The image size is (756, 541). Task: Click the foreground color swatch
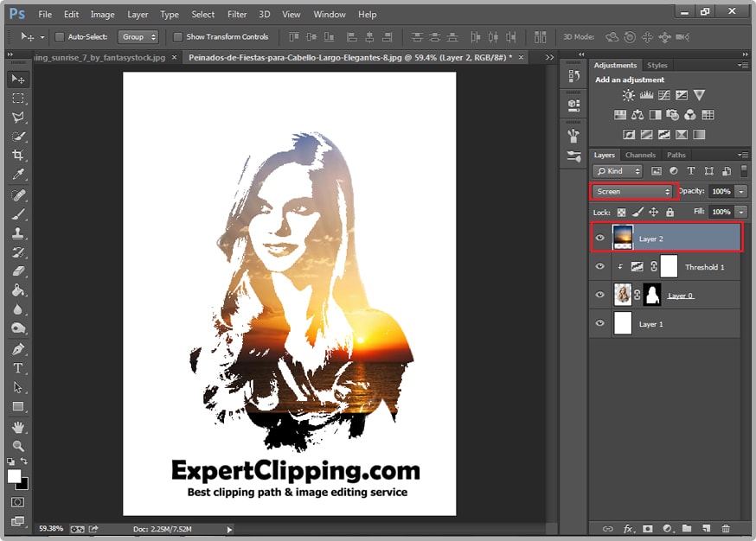pos(14,476)
